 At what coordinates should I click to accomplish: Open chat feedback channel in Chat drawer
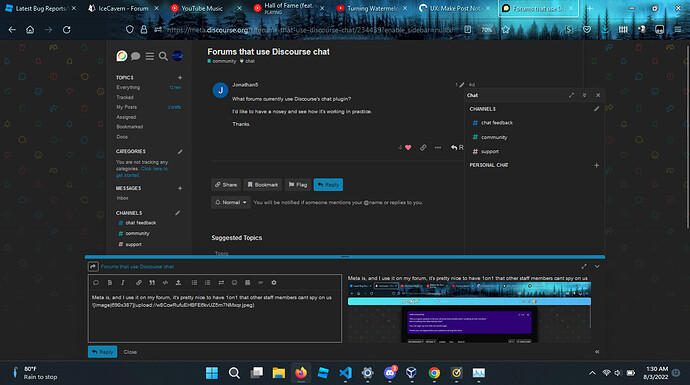point(497,123)
